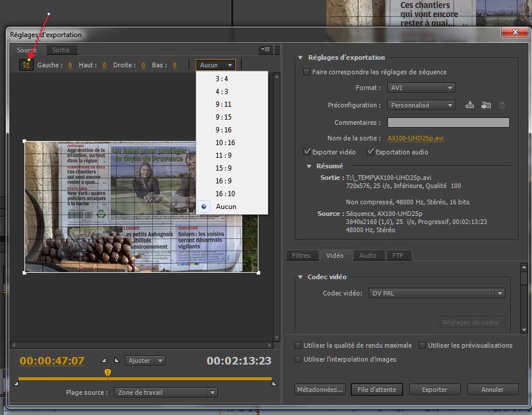
Task: Click the save preset icon
Action: tap(470, 105)
